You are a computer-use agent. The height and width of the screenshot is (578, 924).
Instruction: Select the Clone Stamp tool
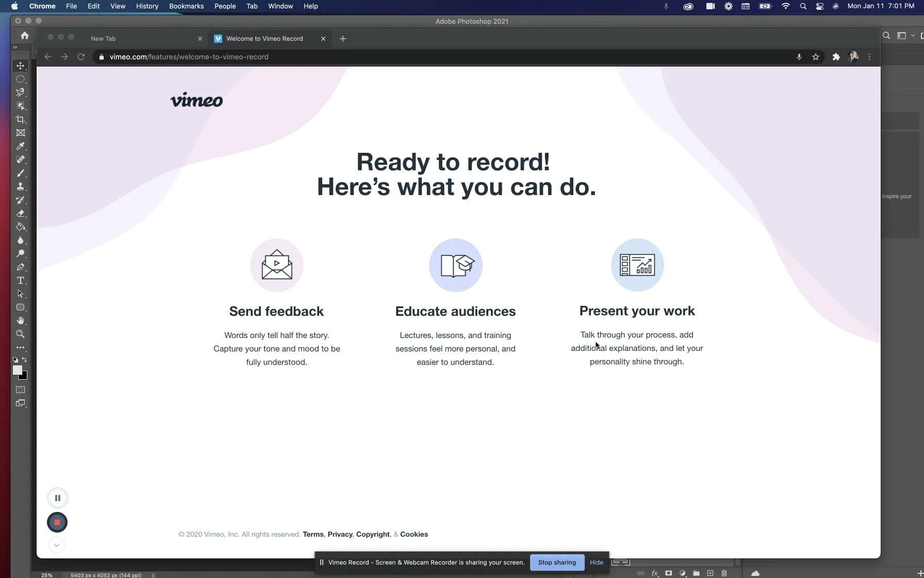point(21,186)
